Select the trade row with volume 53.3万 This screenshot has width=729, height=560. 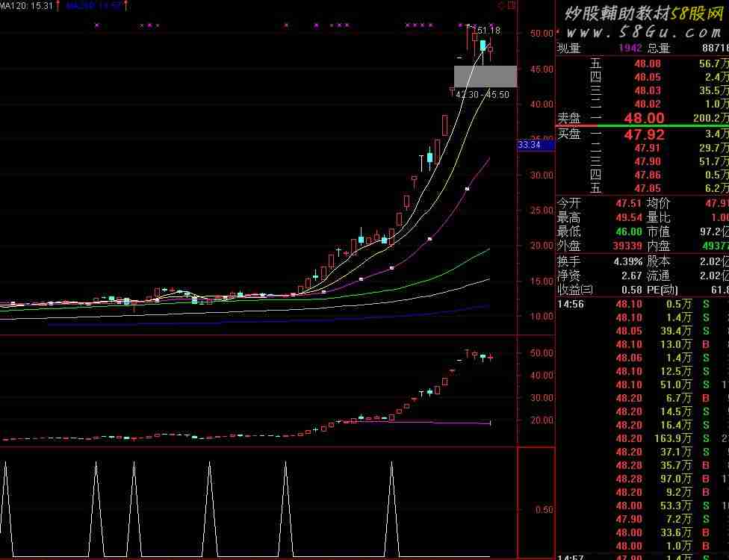(x=642, y=506)
